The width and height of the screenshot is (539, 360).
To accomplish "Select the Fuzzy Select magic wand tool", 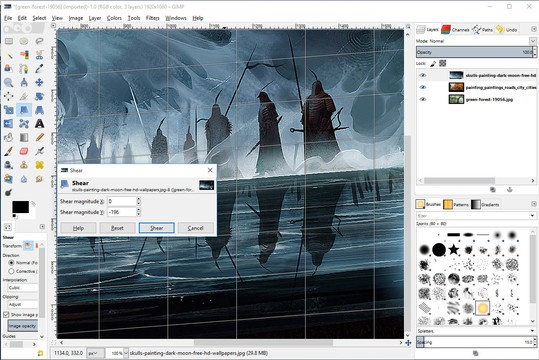I will click(x=9, y=55).
